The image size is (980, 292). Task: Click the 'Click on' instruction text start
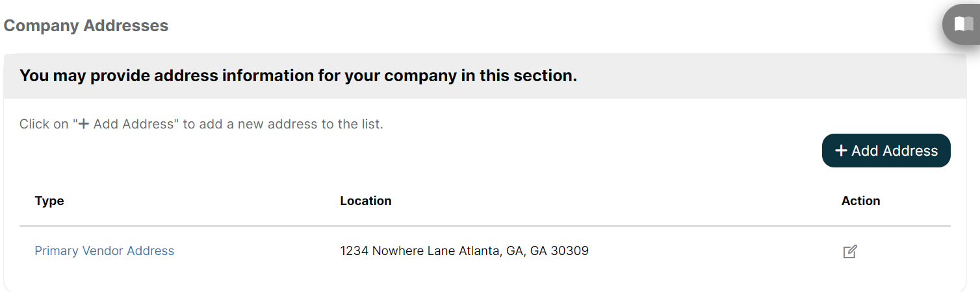click(x=44, y=124)
